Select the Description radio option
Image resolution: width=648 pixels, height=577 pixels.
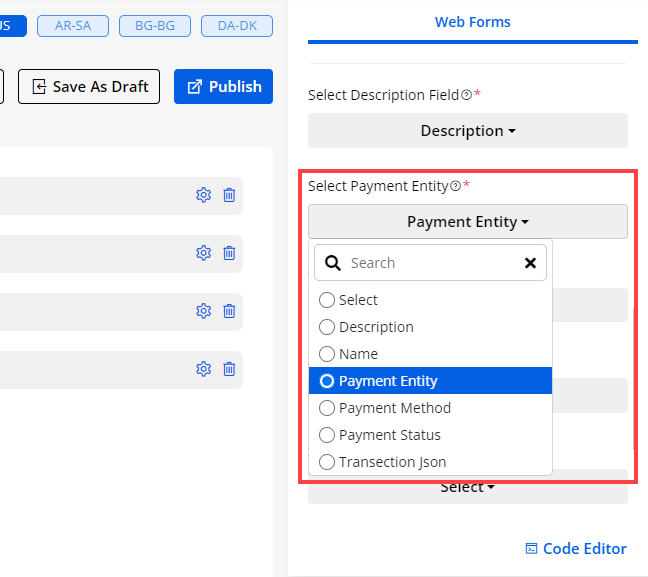pos(326,327)
